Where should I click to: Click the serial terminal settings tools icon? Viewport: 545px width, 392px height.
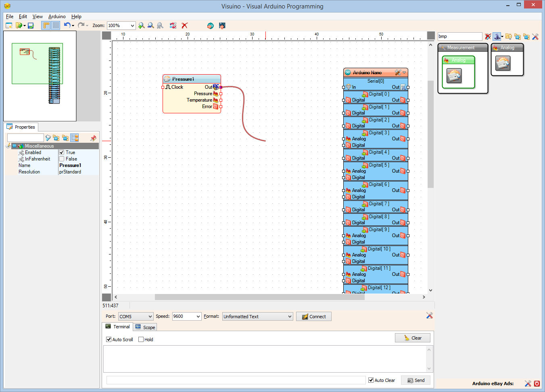point(429,315)
